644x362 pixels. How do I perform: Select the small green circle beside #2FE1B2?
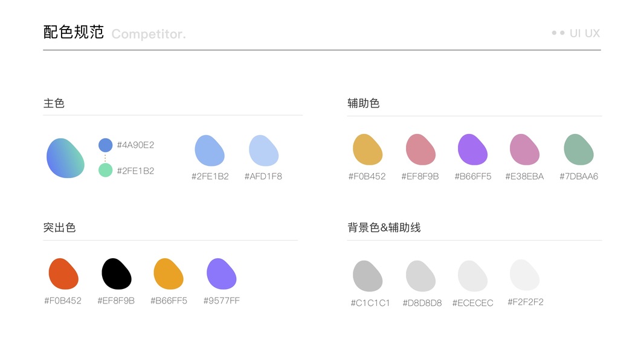click(106, 170)
